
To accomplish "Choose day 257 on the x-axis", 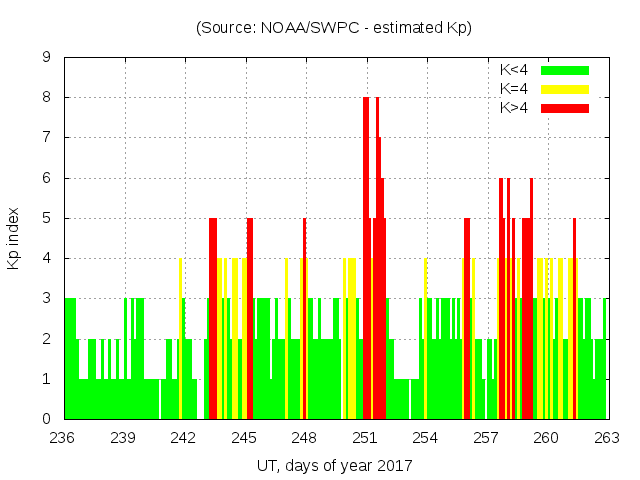I will [486, 438].
